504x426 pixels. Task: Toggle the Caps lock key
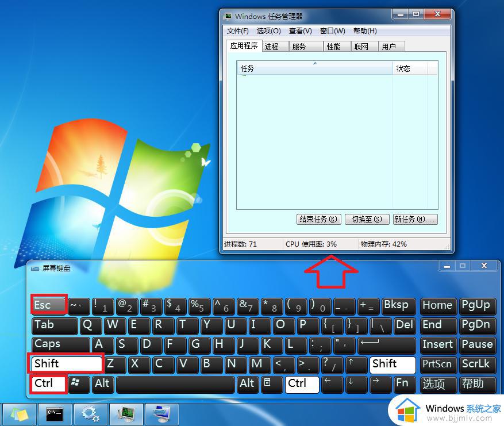point(60,344)
